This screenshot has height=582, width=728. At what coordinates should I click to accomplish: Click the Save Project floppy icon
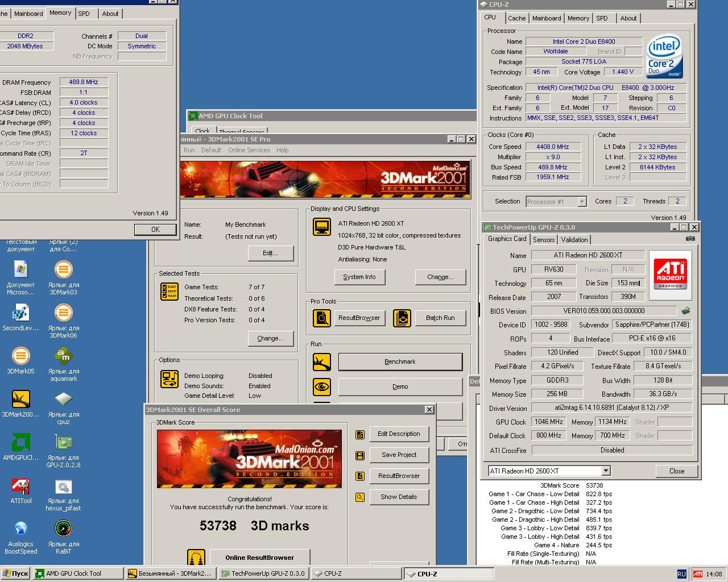360,455
